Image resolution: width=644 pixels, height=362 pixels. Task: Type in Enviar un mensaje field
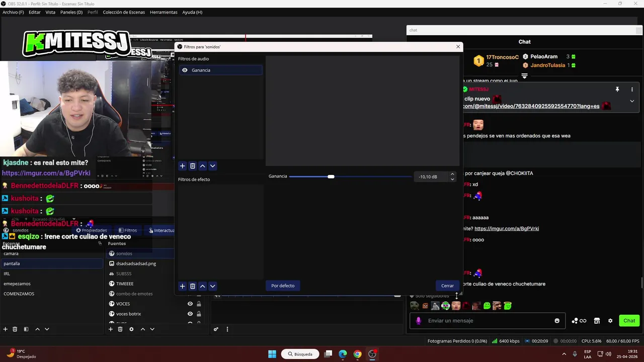coord(488,321)
